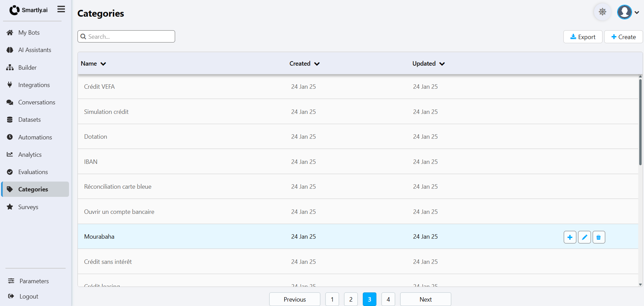Select the Mourabaha category name
Viewport: 644px width, 306px height.
click(99, 237)
